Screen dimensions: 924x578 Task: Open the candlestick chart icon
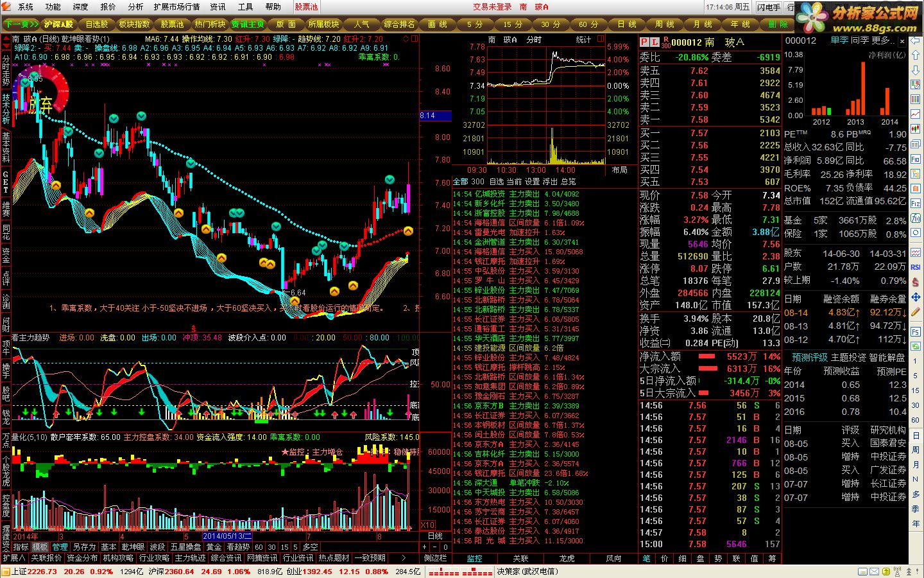point(916,128)
